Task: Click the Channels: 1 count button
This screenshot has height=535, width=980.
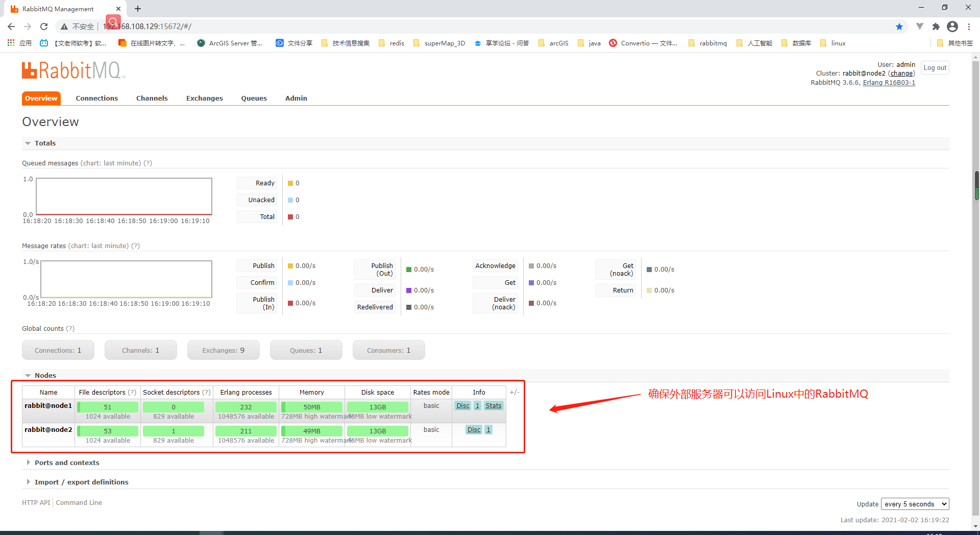Action: pyautogui.click(x=141, y=350)
